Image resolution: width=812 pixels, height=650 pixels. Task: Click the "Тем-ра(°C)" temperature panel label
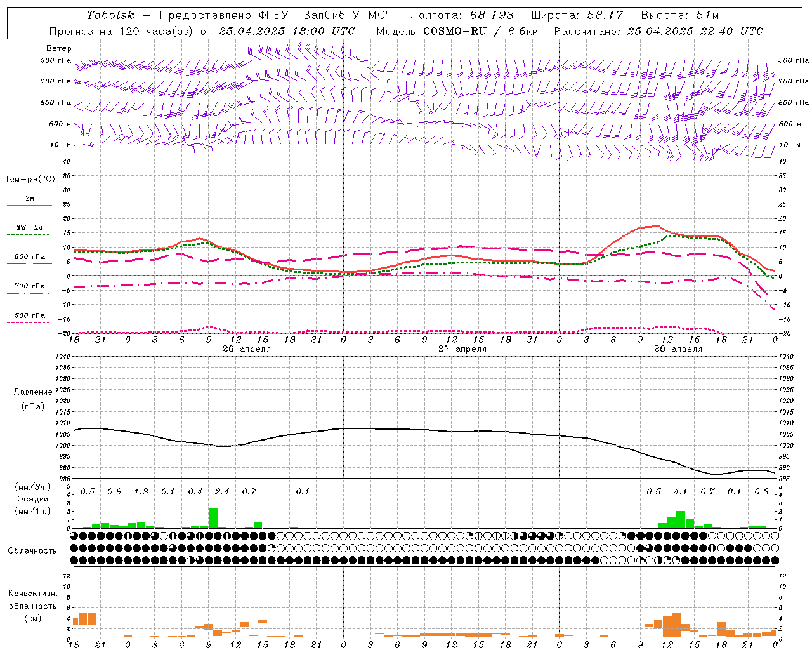(30, 180)
